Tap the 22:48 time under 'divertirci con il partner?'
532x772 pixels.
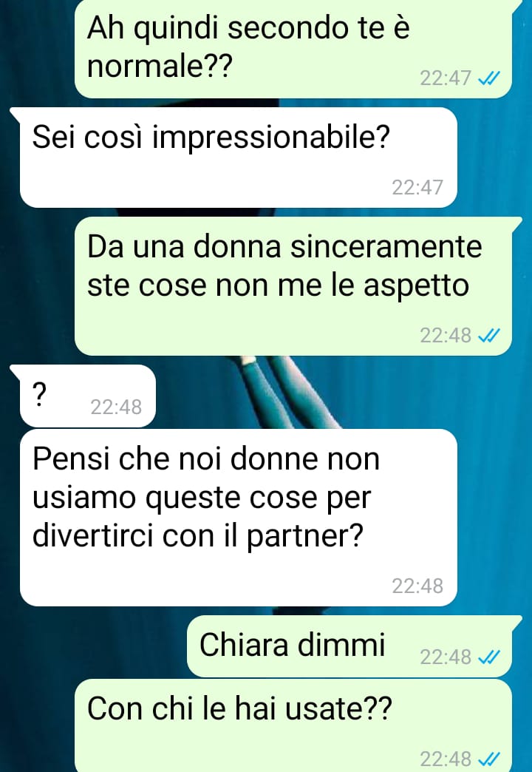click(417, 586)
